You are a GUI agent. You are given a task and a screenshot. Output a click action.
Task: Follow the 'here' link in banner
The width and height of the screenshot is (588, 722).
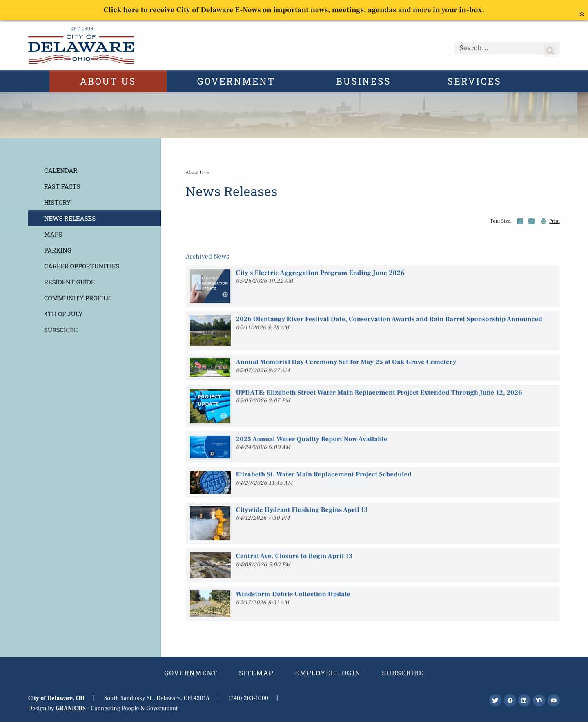131,10
